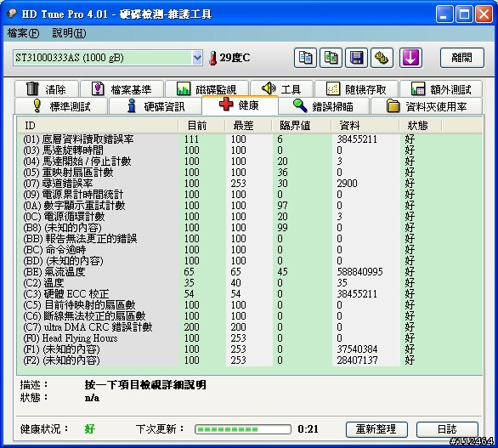Click the ID column header
498x448 pixels.
(x=98, y=126)
